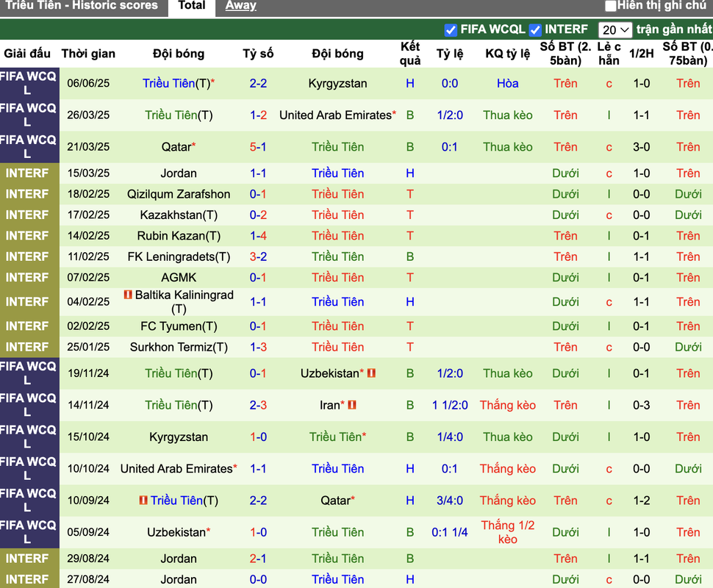Image resolution: width=713 pixels, height=588 pixels.
Task: Click the FIFA WCQL label in 21/03/25 row
Action: (x=28, y=147)
